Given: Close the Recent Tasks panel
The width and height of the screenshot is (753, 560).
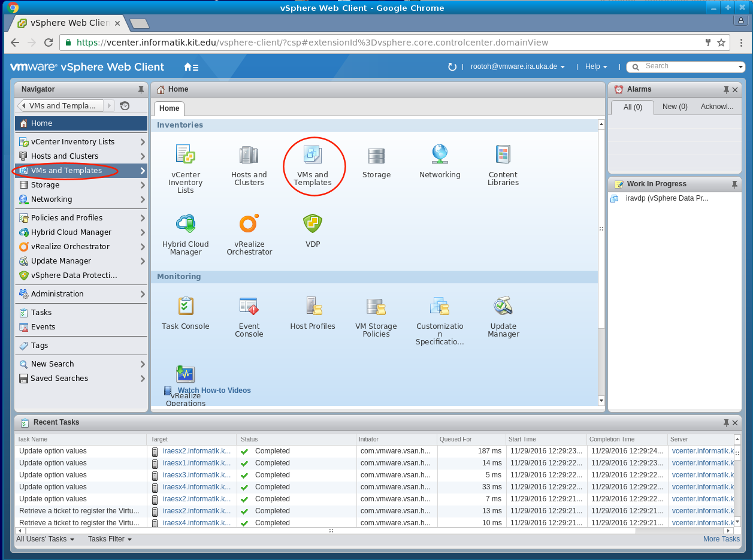Looking at the screenshot, I should [735, 423].
